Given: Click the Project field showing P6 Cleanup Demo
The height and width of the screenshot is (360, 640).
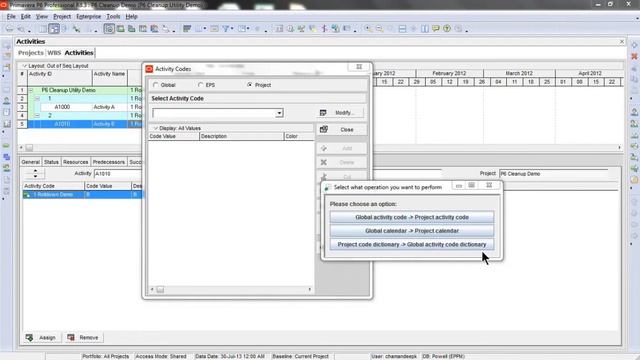Looking at the screenshot, I should (553, 174).
